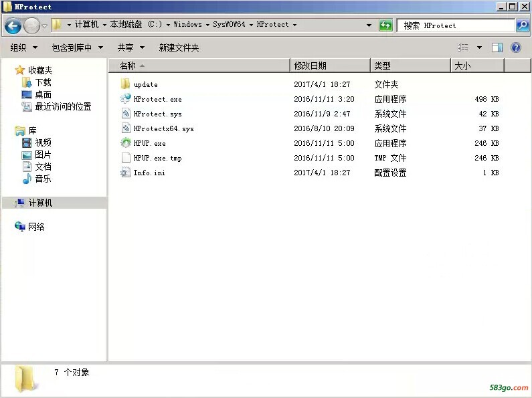This screenshot has width=532, height=398.
Task: Open 最近访问的位置 in the navigation pane
Action: tap(63, 106)
